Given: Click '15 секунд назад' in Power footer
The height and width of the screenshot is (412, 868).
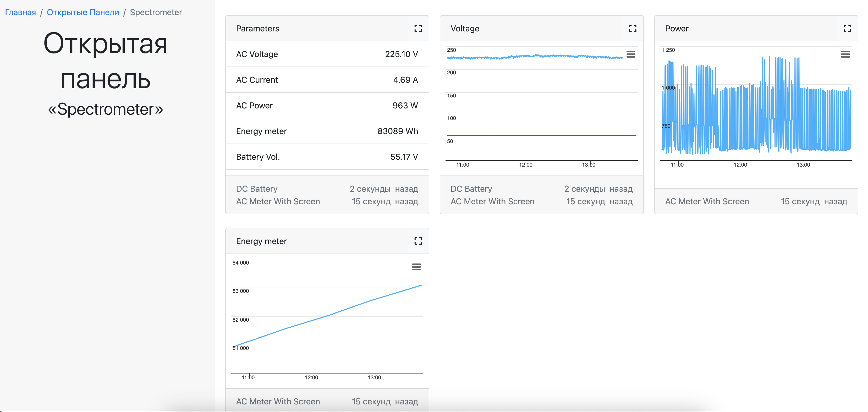Looking at the screenshot, I should click(814, 201).
